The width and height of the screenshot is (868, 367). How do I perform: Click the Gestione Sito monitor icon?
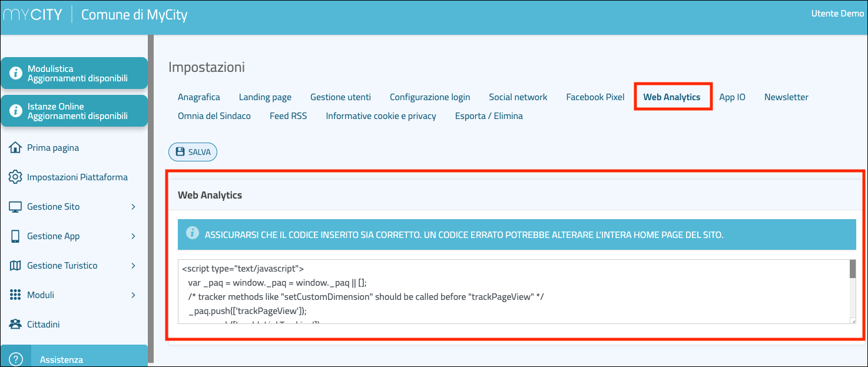pyautogui.click(x=16, y=207)
